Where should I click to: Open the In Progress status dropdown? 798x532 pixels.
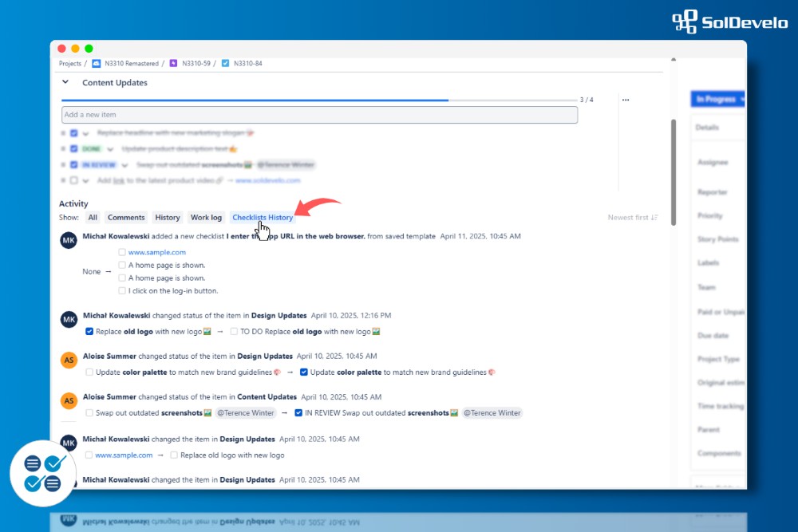tap(718, 99)
